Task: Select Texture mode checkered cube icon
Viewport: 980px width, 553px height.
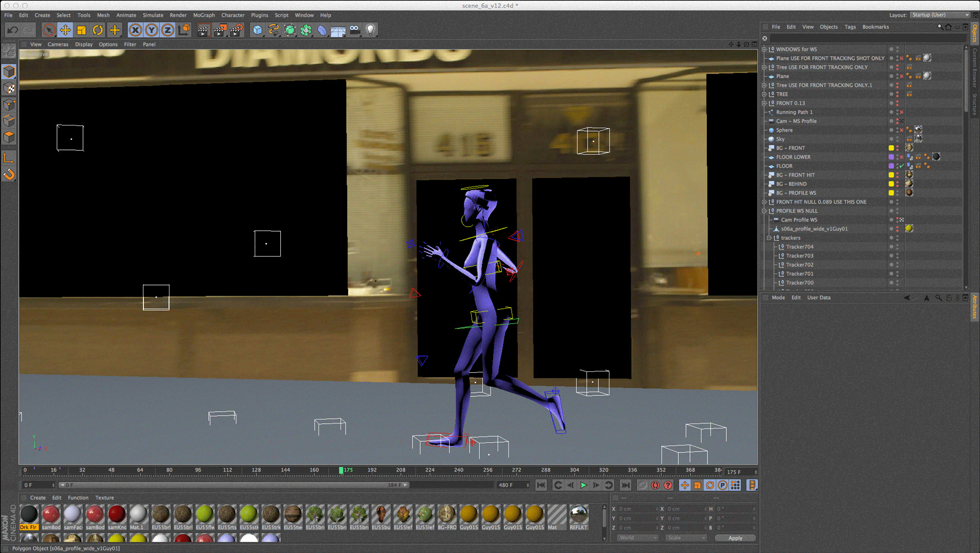Action: click(x=9, y=88)
